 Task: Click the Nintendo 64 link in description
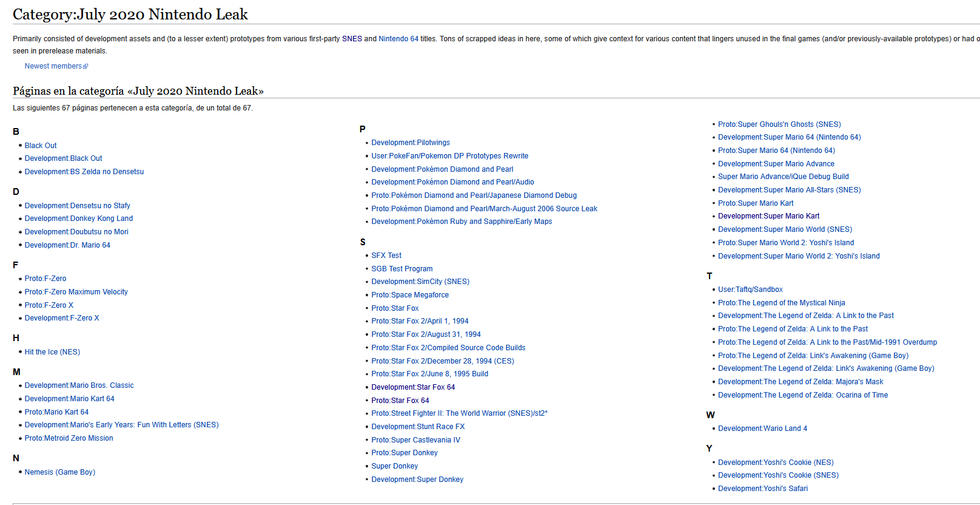[x=398, y=39]
